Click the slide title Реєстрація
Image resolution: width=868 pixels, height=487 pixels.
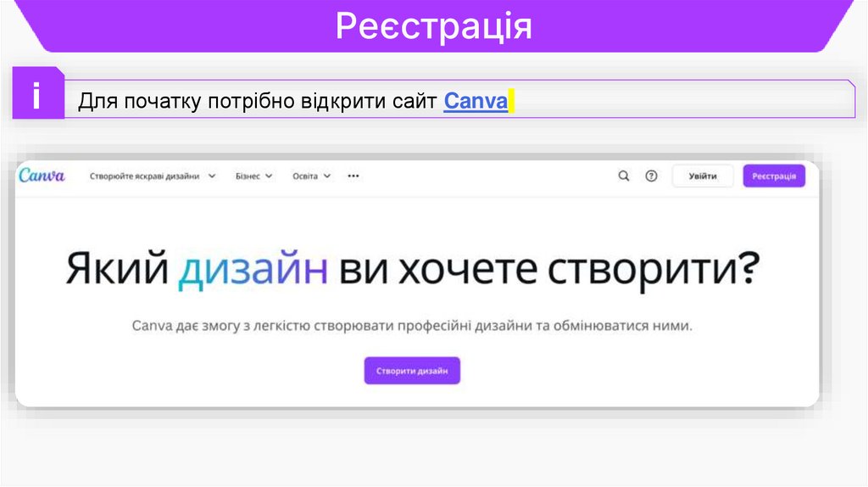pos(433,26)
